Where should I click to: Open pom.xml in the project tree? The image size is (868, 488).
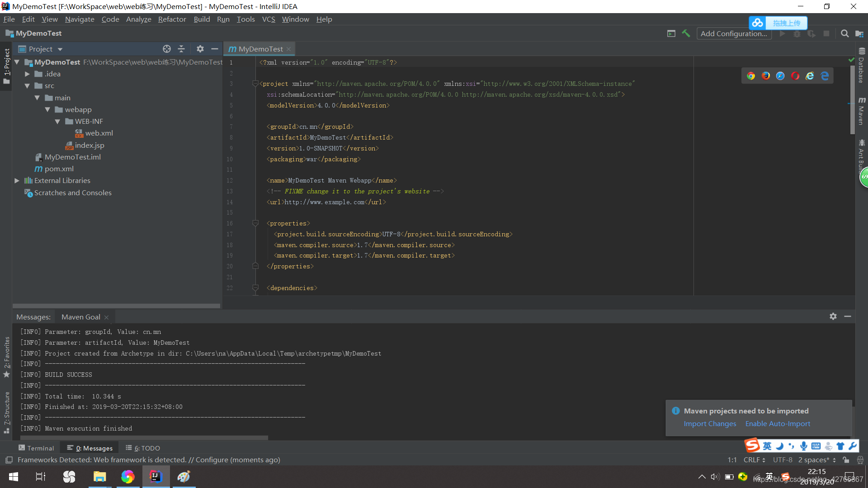tap(59, 169)
